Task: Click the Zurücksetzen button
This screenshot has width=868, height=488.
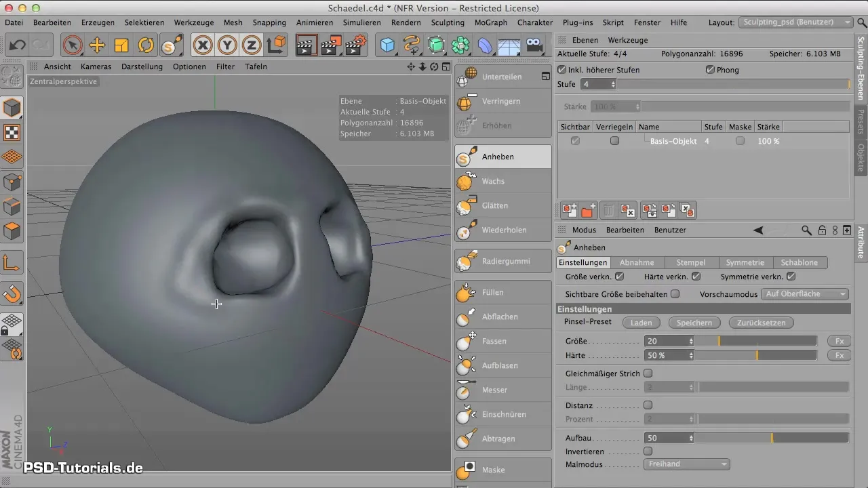Action: tap(761, 323)
